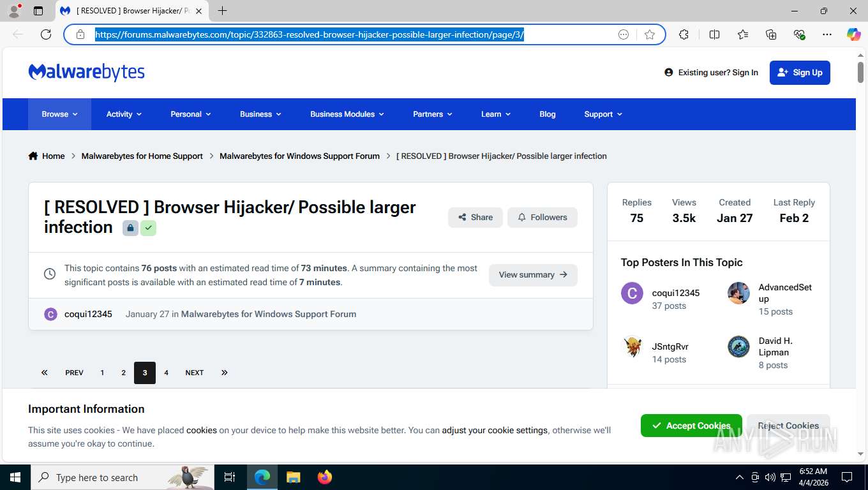Open File Explorer from taskbar
This screenshot has height=490, width=868.
pos(293,477)
